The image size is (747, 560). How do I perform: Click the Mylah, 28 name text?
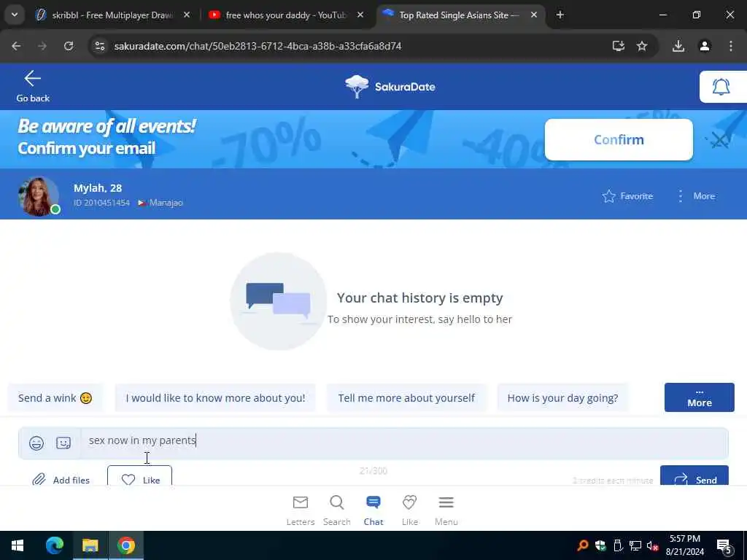pyautogui.click(x=98, y=188)
